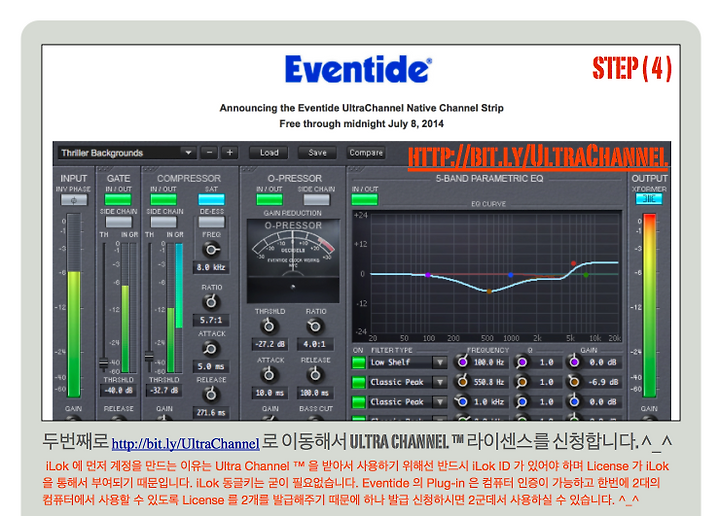
Task: Toggle the COMPRESSOR SAT switch
Action: [x=211, y=200]
